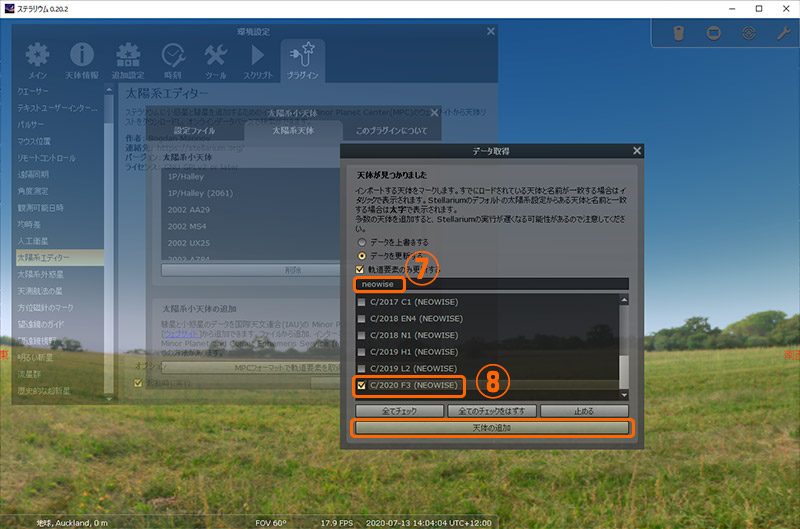Click the 全てチェック button
The width and height of the screenshot is (800, 529).
point(399,411)
